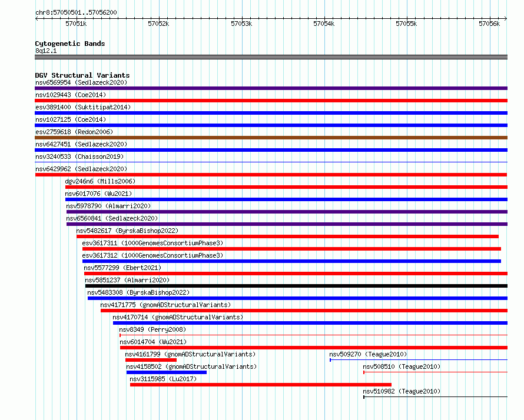The image size is (524, 420).
Task: Click the red nsv6014704 variant bar
Action: (314, 348)
